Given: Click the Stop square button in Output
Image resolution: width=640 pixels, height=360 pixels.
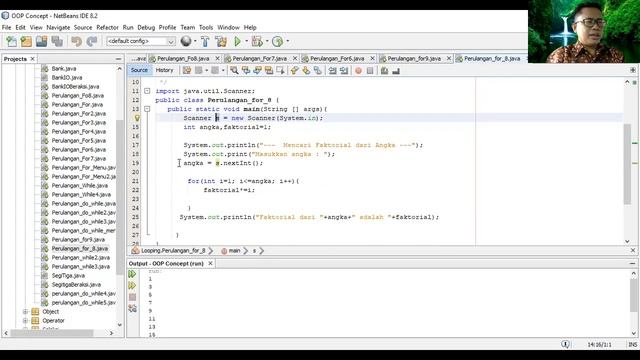Looking at the screenshot, I should (132, 297).
